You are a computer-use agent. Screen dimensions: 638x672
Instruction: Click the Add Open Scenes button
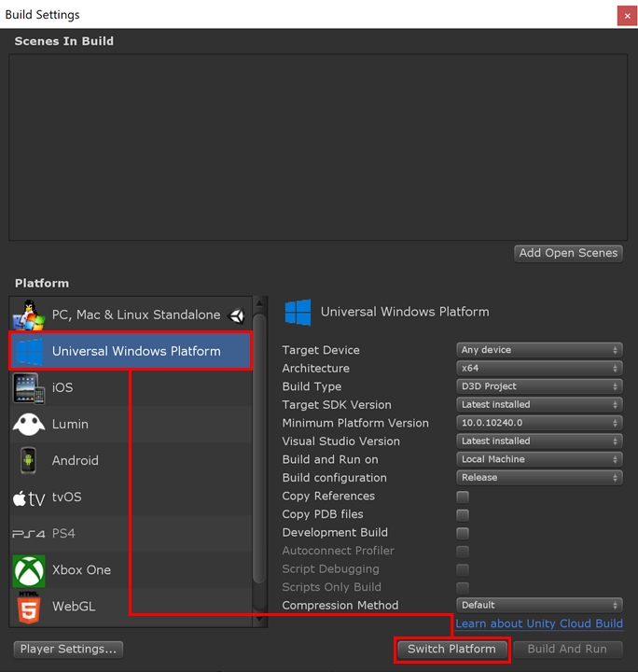click(568, 253)
